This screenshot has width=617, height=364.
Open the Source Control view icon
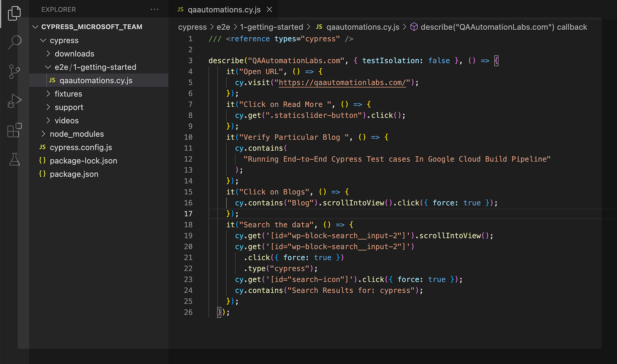[14, 72]
